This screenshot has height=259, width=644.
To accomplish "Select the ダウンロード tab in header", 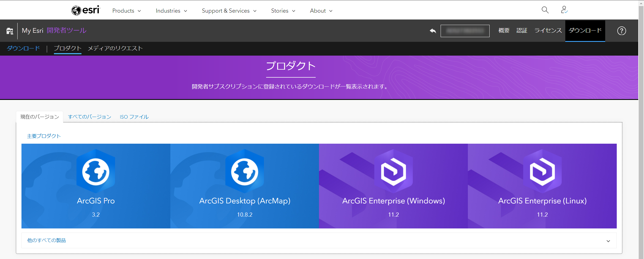I will pos(585,31).
